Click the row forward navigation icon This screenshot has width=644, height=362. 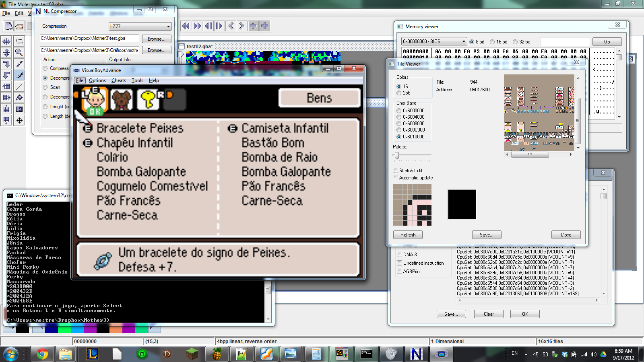[x=219, y=26]
